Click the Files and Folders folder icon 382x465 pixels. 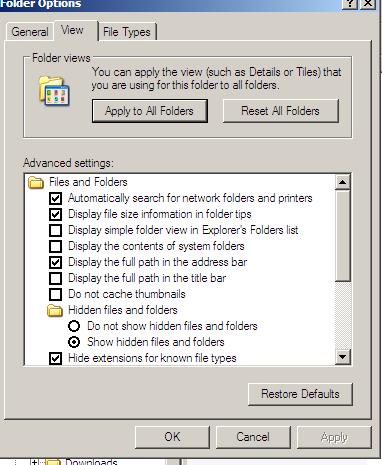click(36, 183)
